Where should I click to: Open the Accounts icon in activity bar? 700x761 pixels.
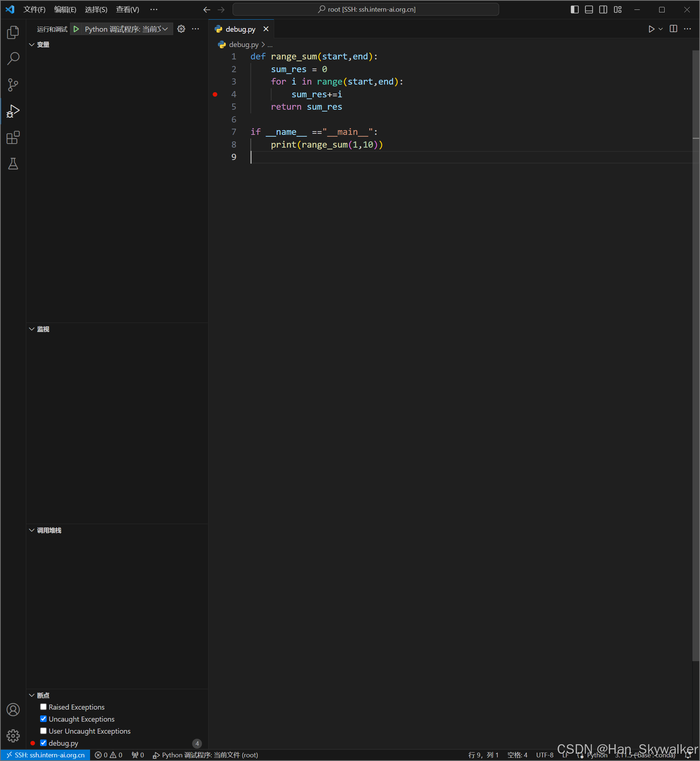pyautogui.click(x=13, y=710)
